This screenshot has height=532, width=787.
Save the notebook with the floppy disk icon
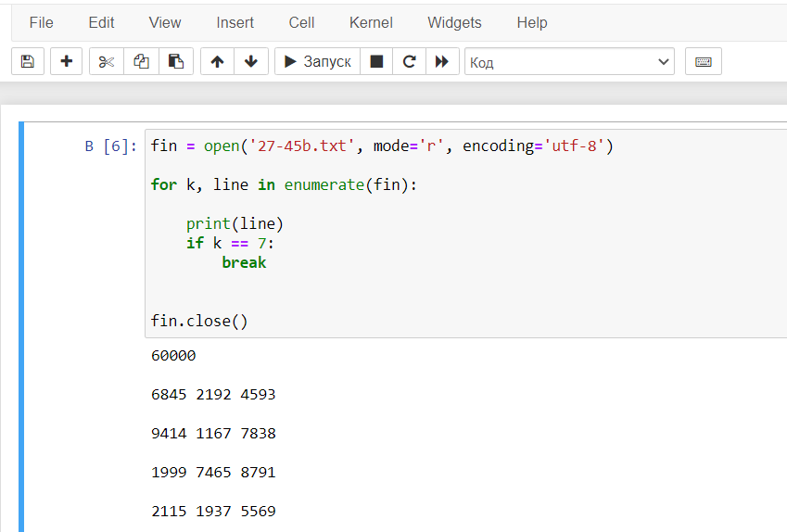[28, 61]
